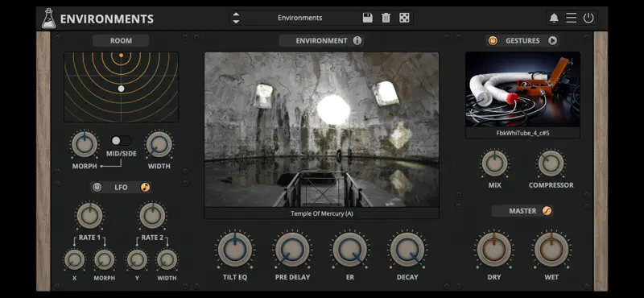This screenshot has width=644, height=298.
Task: Step presets with the up/down arrows
Action: [x=236, y=18]
